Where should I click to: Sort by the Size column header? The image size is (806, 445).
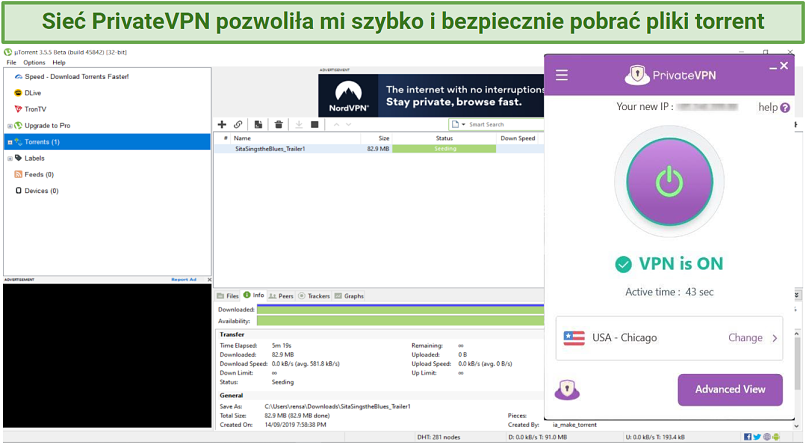tap(376, 138)
